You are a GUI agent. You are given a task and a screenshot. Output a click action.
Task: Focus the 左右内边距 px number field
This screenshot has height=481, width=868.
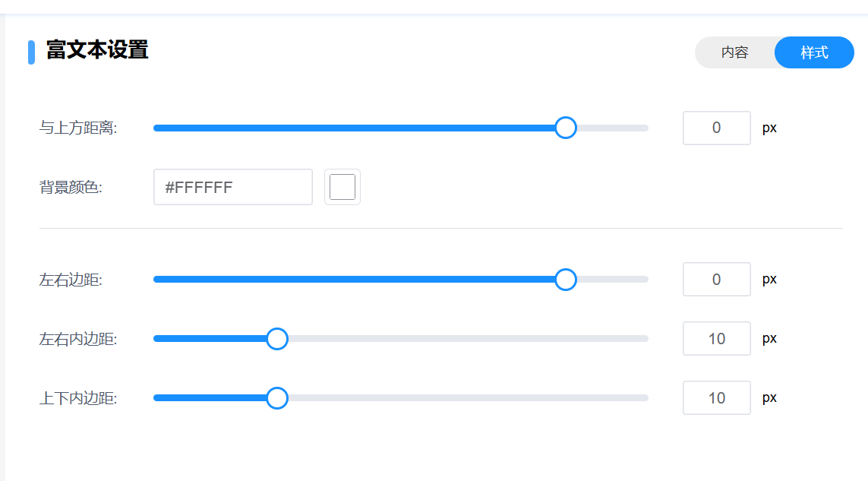(x=716, y=339)
